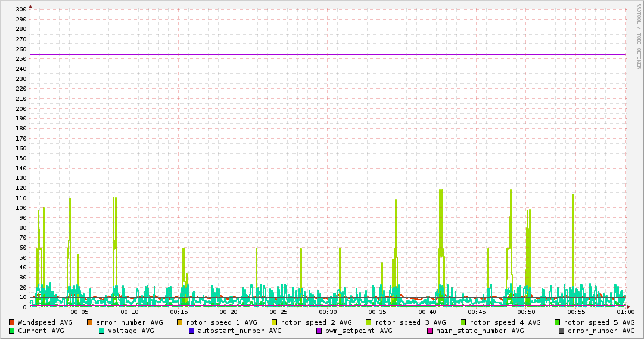644x339 pixels.
Task: Select the 'voltage AVG' legend label
Action: pyautogui.click(x=131, y=331)
